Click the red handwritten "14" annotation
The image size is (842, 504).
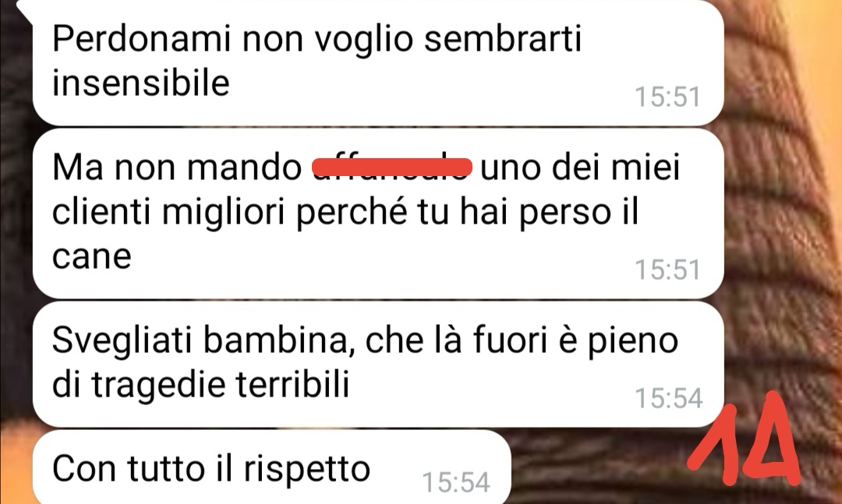(x=745, y=439)
